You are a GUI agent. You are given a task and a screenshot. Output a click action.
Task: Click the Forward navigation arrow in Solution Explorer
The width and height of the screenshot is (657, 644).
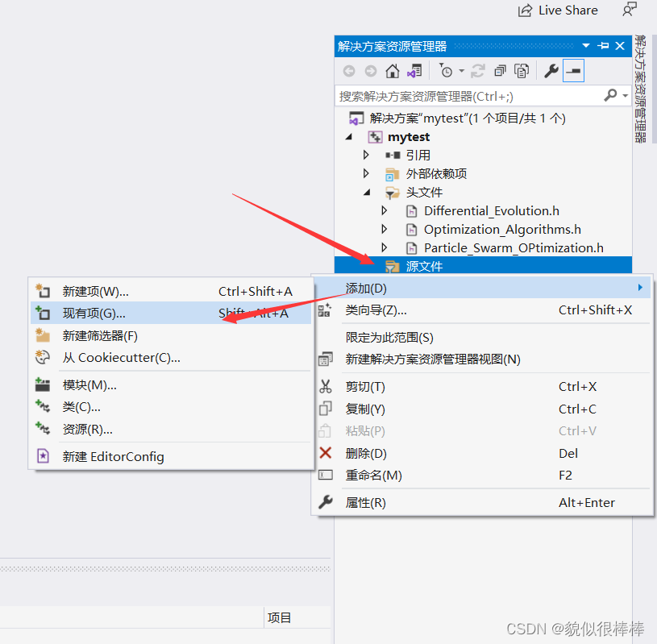pos(370,71)
